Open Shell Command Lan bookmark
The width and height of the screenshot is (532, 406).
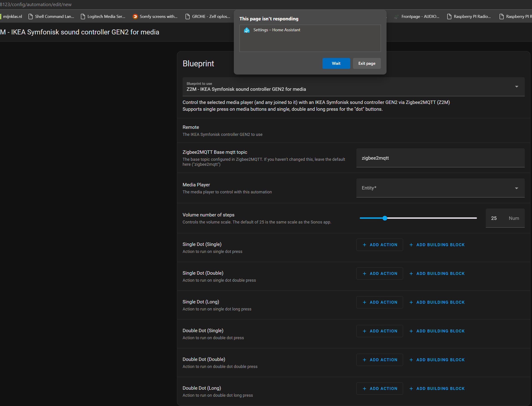[x=51, y=17]
